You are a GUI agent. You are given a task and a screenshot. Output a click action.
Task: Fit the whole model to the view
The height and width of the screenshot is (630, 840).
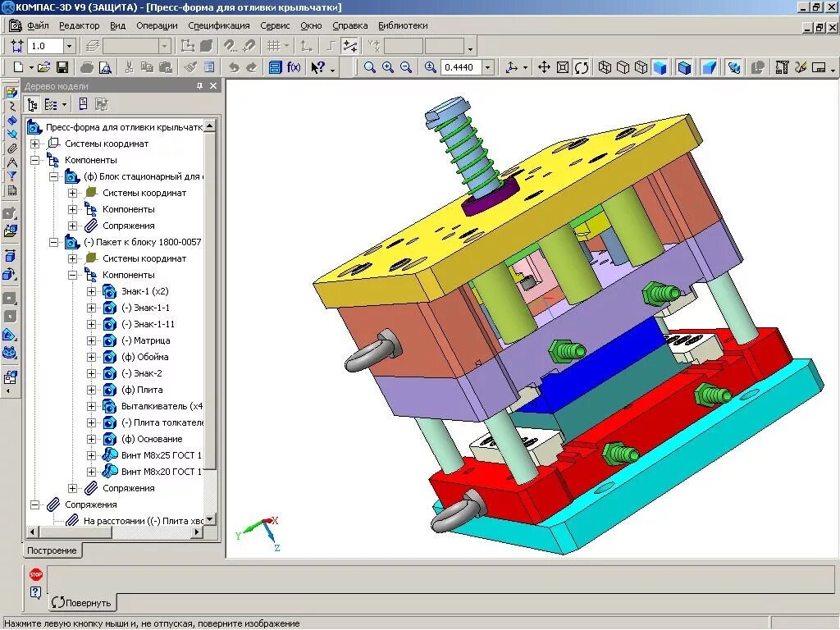tap(563, 67)
